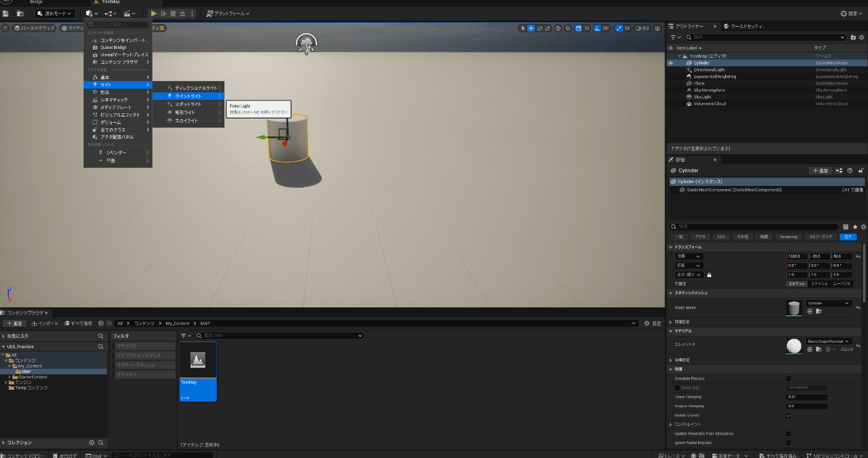This screenshot has height=458, width=868.
Task: Open the 形状 shapes submenu
Action: click(x=118, y=92)
